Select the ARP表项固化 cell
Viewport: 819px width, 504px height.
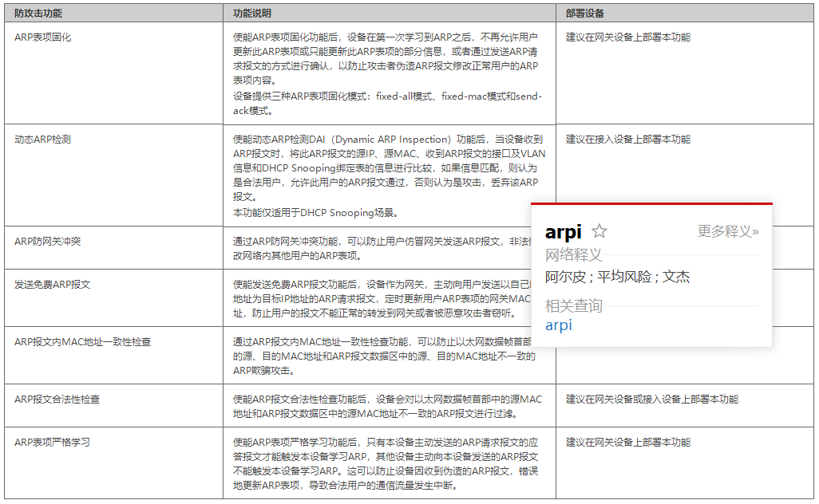coord(43,37)
